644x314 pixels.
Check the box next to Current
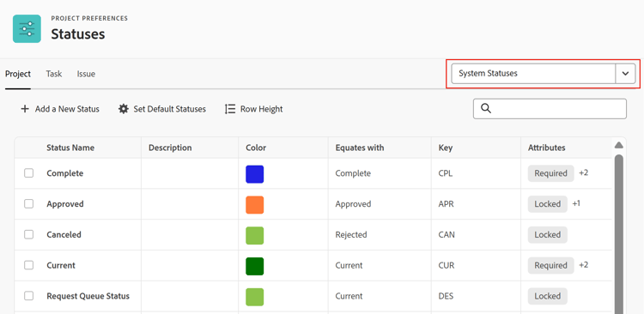click(28, 265)
